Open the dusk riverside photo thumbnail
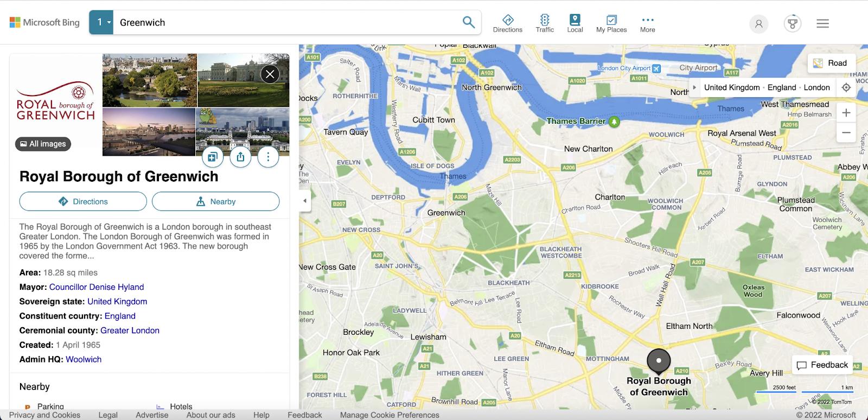Screen dimensions: 868x420 pyautogui.click(x=149, y=132)
